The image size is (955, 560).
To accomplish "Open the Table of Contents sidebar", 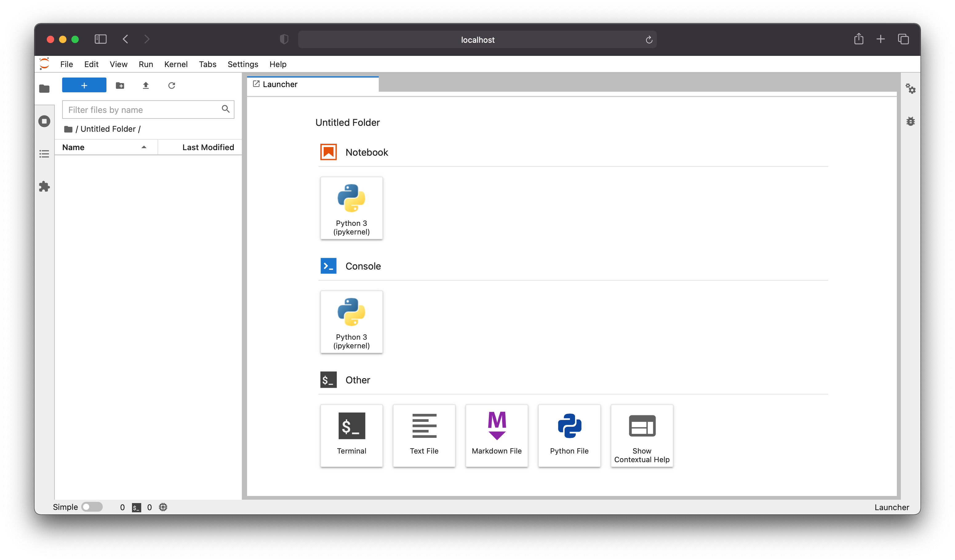I will click(x=44, y=154).
